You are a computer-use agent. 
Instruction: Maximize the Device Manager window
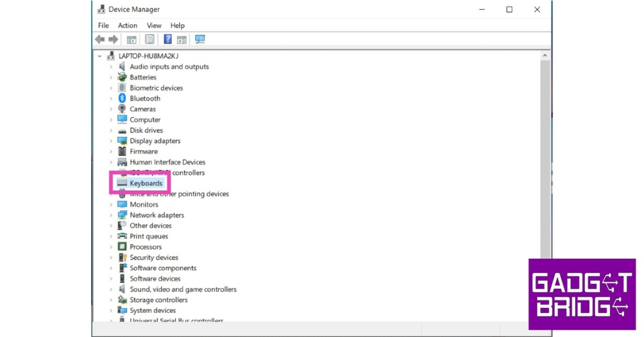click(510, 10)
